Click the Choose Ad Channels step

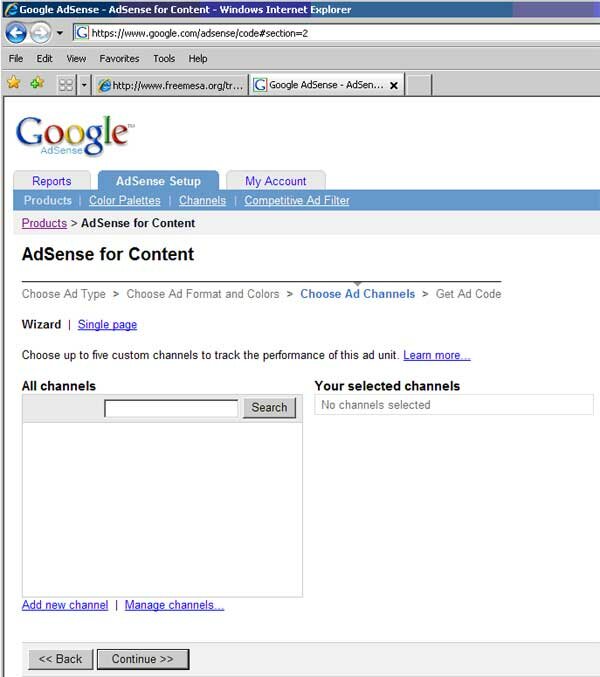(357, 294)
